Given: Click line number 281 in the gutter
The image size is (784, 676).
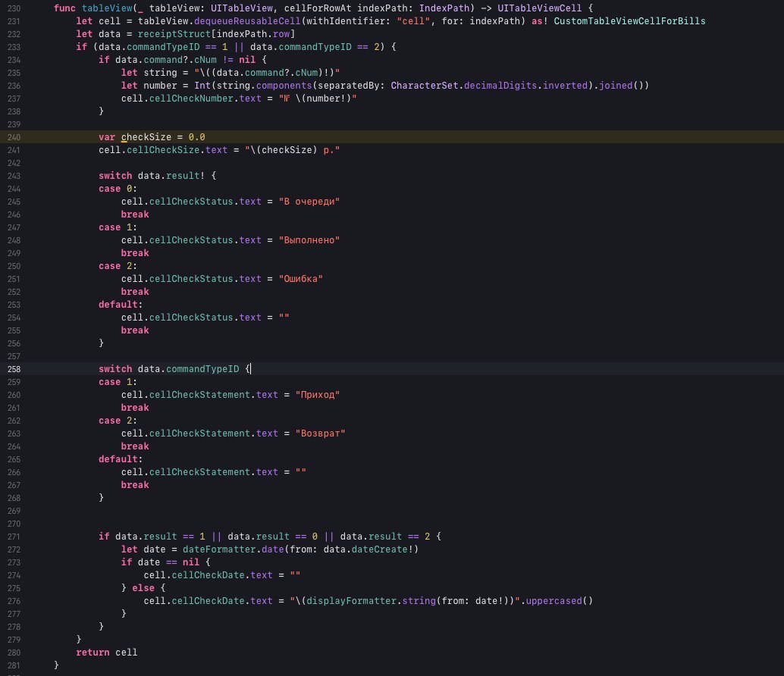Looking at the screenshot, I should pyautogui.click(x=14, y=665).
